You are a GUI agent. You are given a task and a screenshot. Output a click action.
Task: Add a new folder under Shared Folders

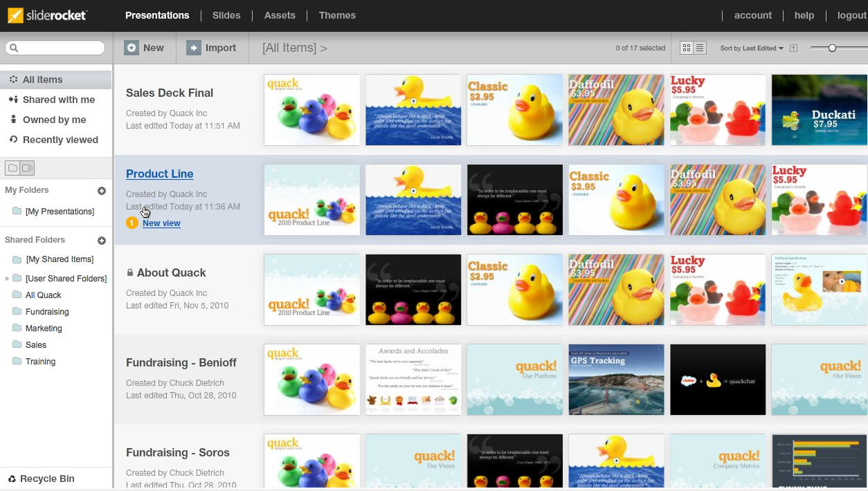102,241
